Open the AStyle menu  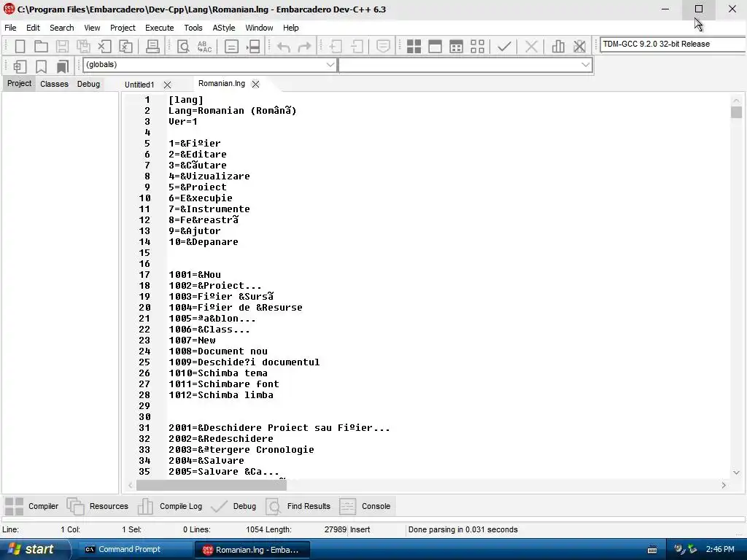click(x=224, y=28)
